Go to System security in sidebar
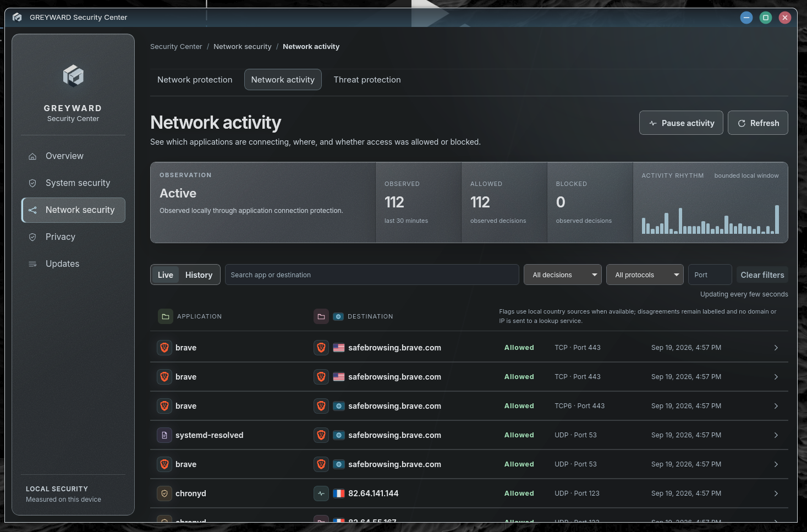807x532 pixels. (73, 183)
